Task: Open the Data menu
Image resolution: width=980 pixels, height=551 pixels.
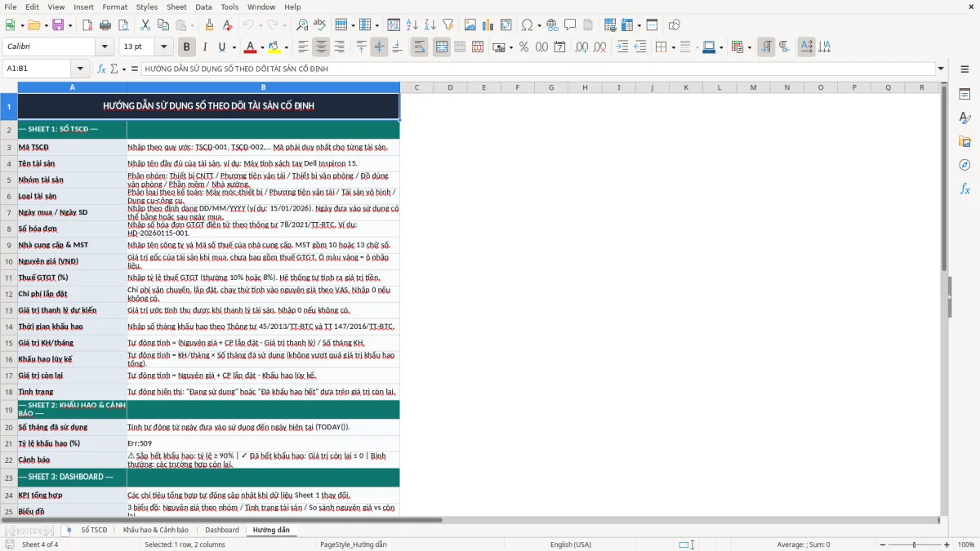Action: (x=203, y=7)
